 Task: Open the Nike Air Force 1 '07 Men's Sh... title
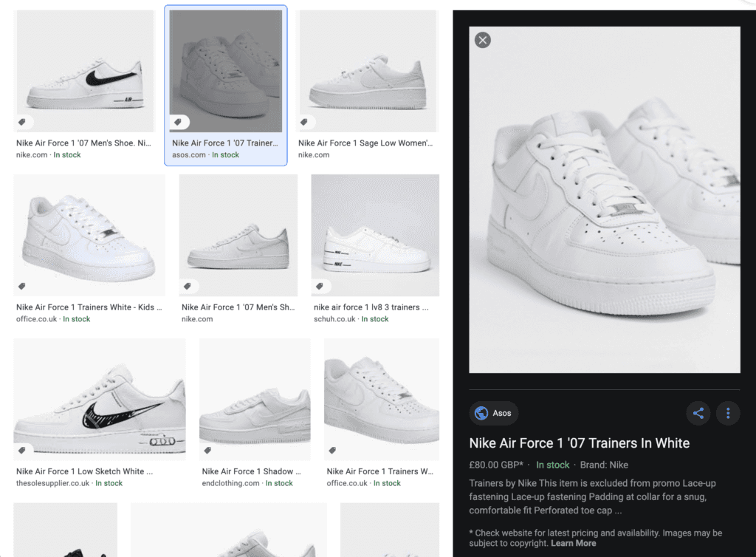pos(238,307)
